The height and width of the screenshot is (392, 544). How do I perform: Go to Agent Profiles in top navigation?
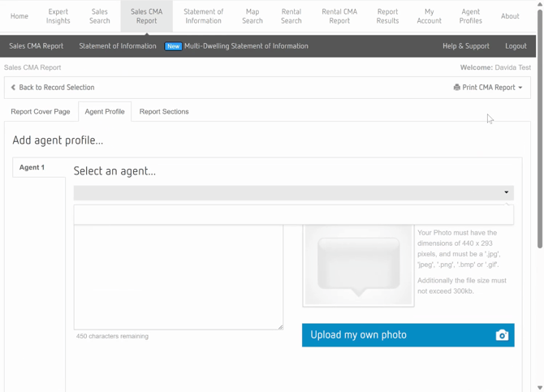click(x=470, y=16)
